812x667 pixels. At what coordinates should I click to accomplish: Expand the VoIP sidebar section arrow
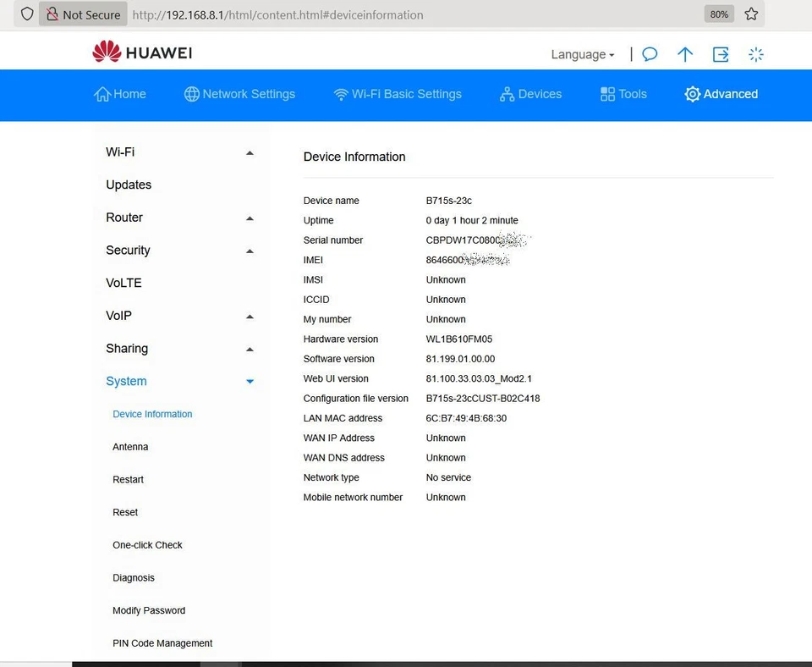[x=250, y=316]
